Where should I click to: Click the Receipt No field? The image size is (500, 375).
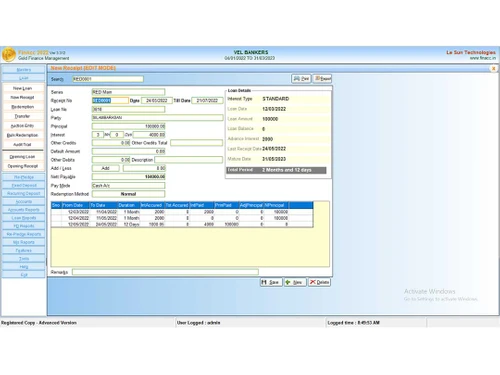(x=110, y=100)
